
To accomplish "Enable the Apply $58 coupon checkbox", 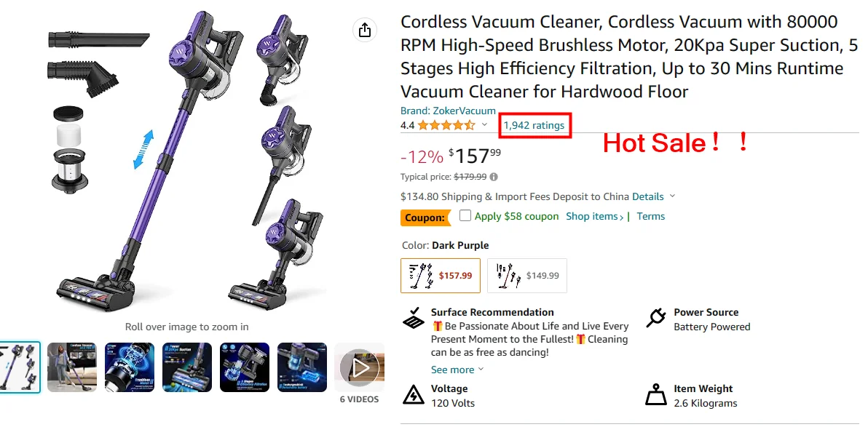I will [x=465, y=216].
